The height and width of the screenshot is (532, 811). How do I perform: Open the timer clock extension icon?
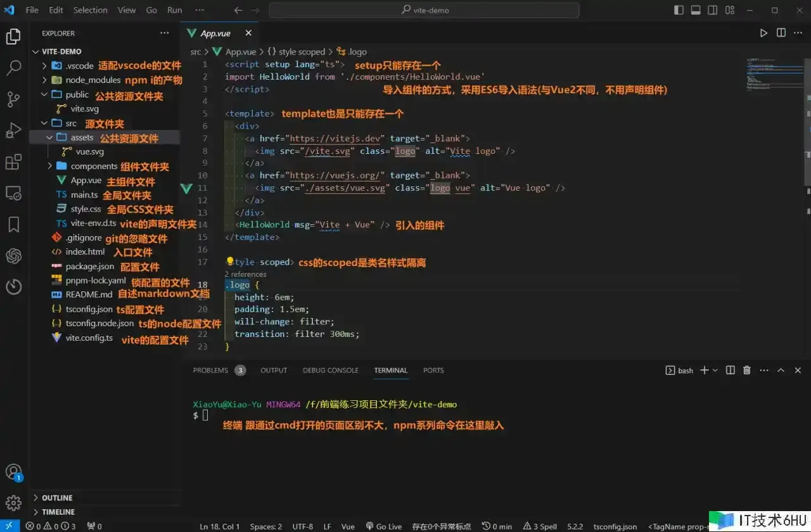coord(13,287)
